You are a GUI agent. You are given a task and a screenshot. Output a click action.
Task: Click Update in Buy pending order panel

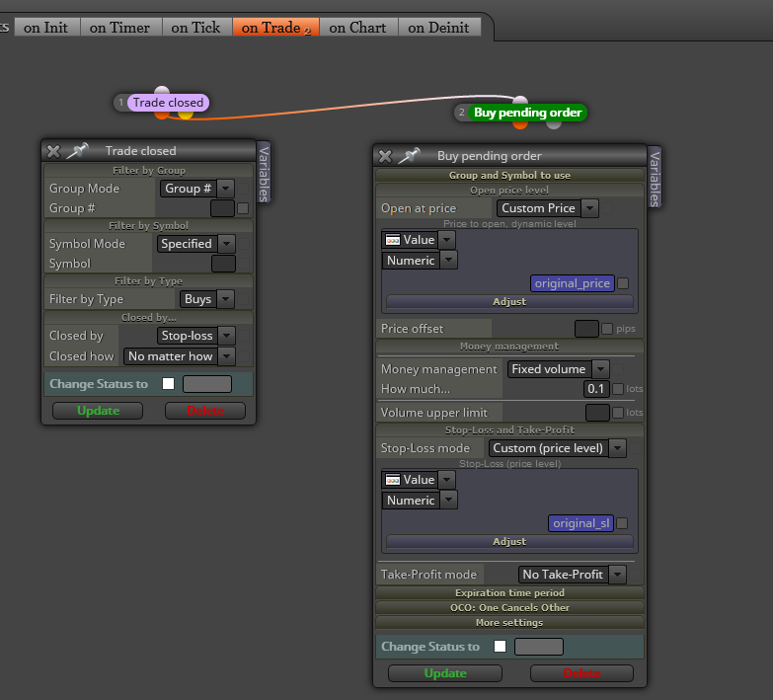click(x=445, y=673)
